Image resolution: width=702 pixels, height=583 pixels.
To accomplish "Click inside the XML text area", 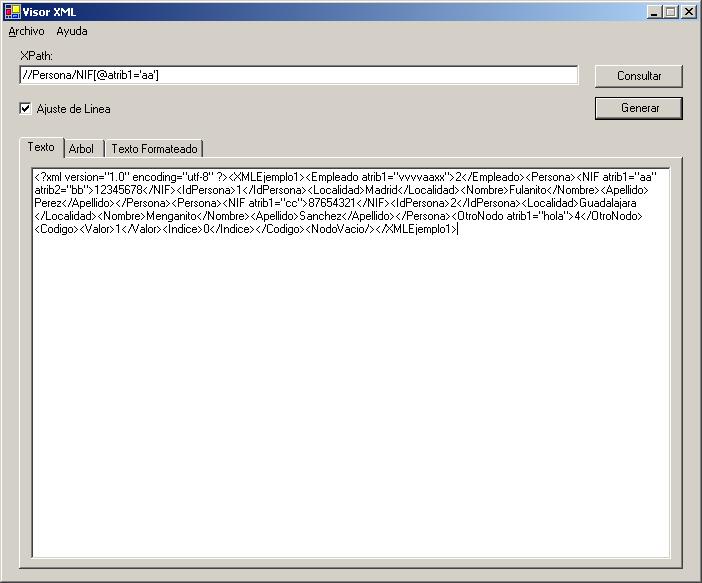I will tap(351, 363).
